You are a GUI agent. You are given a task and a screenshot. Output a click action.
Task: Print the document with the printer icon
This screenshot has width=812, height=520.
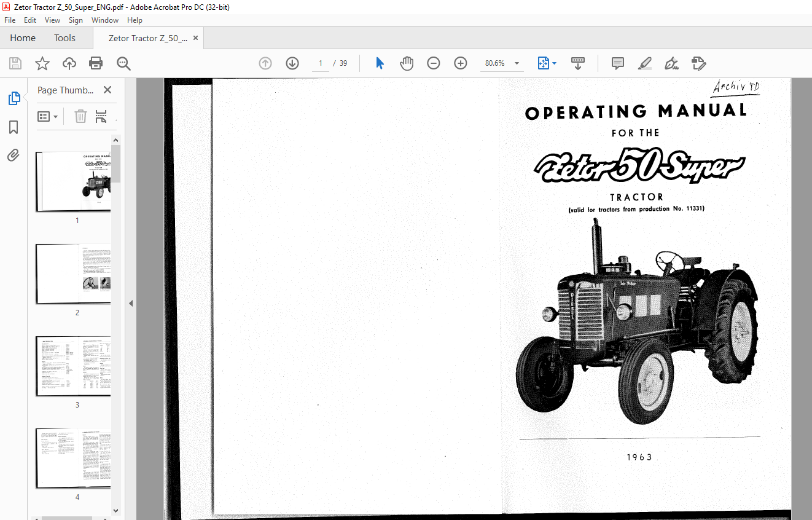click(x=96, y=63)
